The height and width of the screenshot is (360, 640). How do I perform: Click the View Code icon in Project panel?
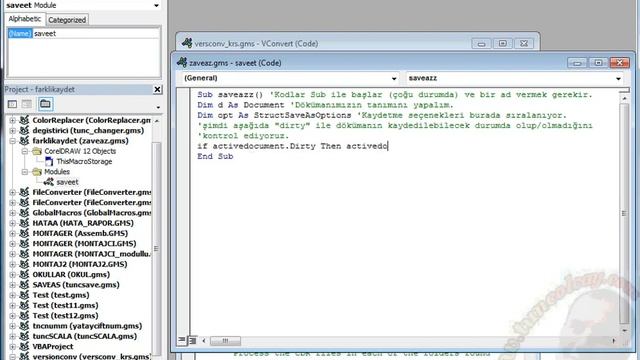[x=13, y=104]
